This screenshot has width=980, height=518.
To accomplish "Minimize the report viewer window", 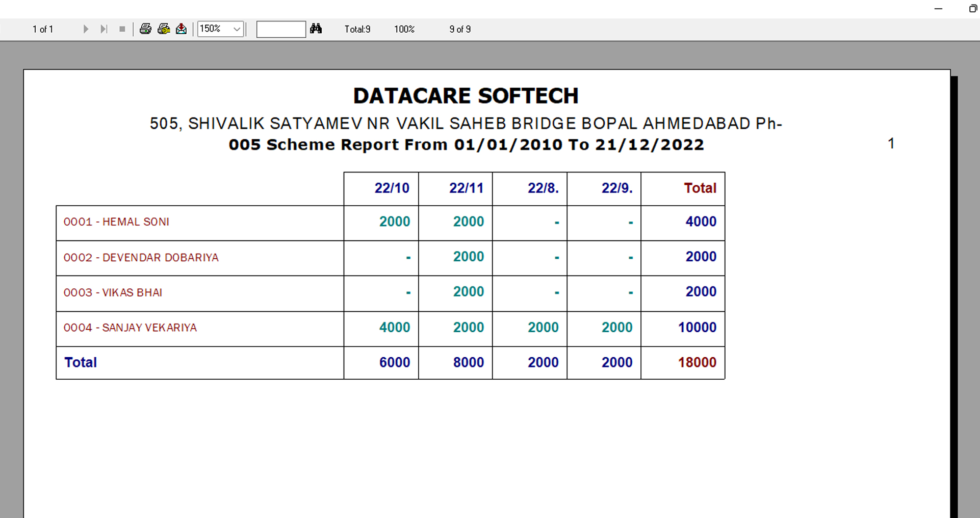I will tap(938, 9).
